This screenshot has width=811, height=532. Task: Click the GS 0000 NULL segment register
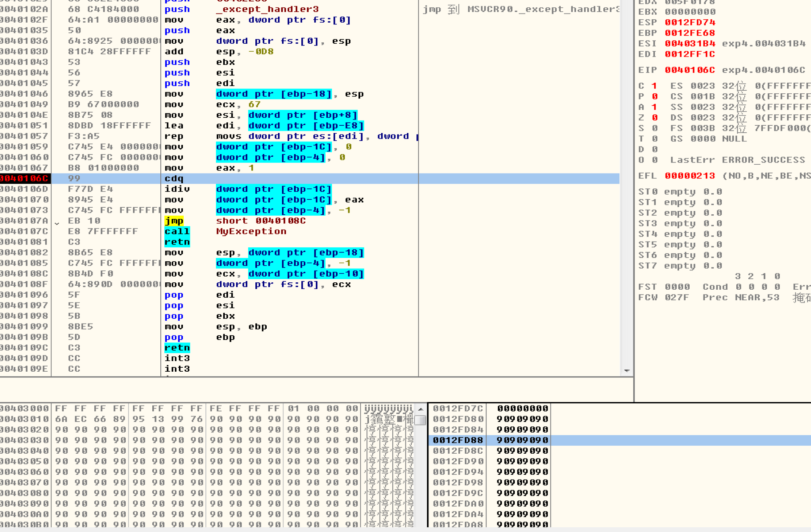pos(709,139)
